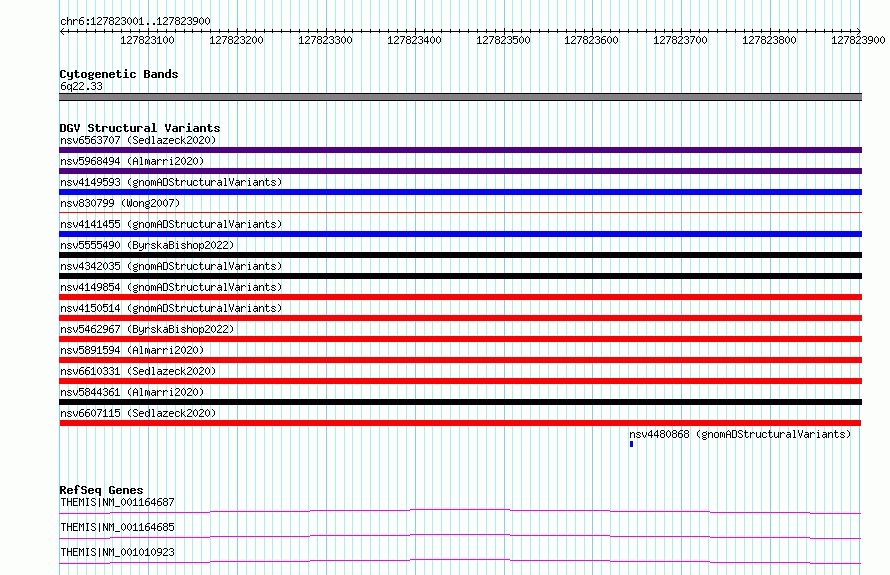
Task: Open variant nsv5968494 (Almarri2020) label
Action: [132, 161]
